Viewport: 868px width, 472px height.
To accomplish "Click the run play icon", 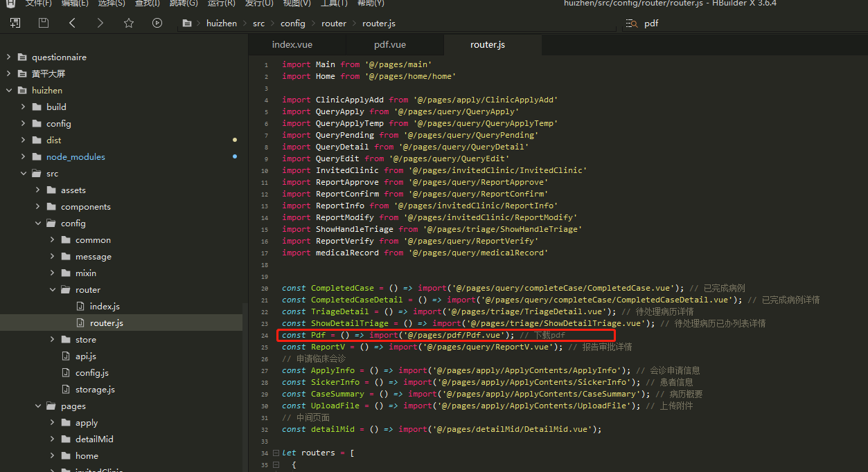I will [157, 23].
